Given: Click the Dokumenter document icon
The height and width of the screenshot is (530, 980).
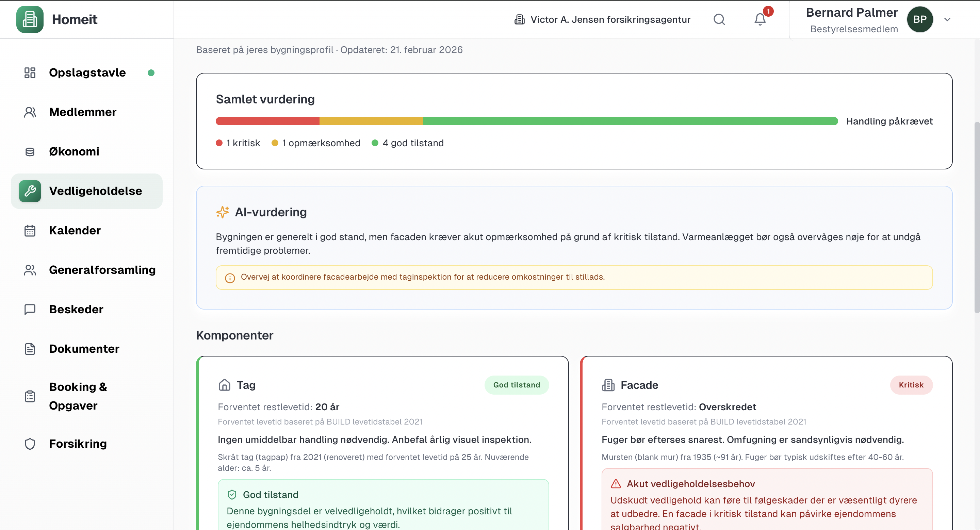Looking at the screenshot, I should pyautogui.click(x=30, y=349).
